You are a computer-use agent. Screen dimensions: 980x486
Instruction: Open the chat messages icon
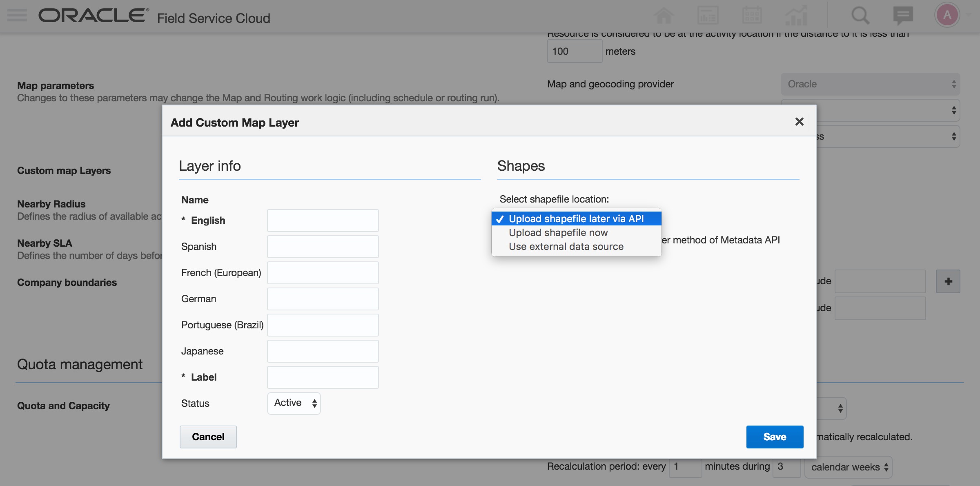coord(903,16)
